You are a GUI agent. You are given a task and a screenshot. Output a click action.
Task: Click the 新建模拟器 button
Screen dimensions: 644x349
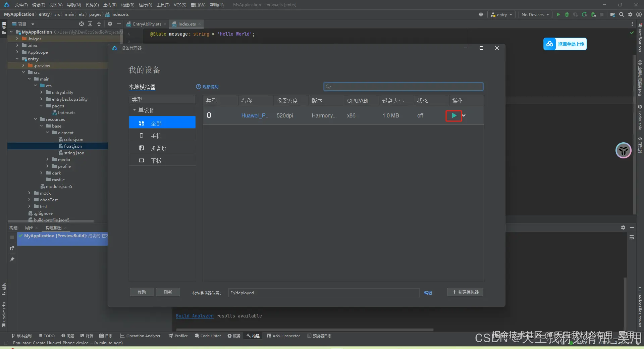465,292
